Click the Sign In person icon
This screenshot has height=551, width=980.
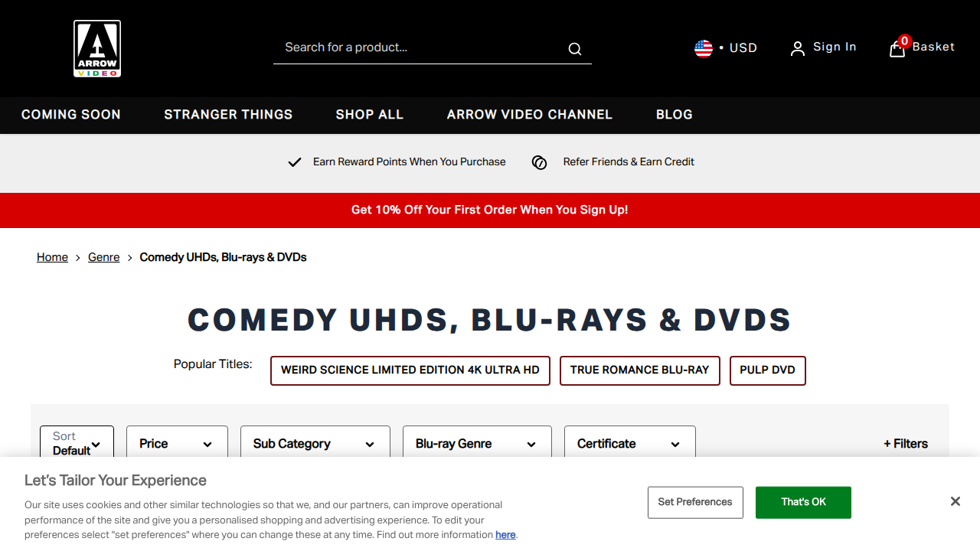click(798, 49)
